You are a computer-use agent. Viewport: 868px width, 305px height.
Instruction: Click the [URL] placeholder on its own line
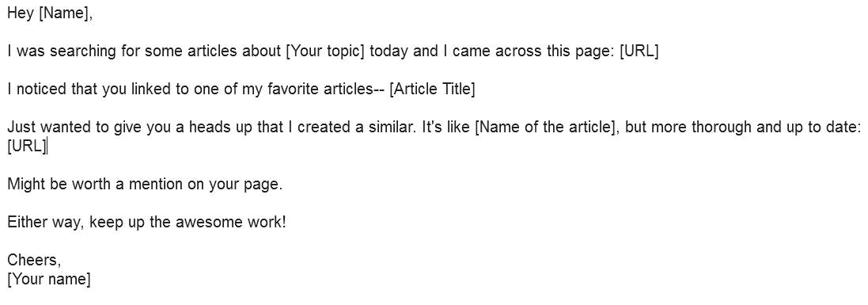[x=27, y=146]
